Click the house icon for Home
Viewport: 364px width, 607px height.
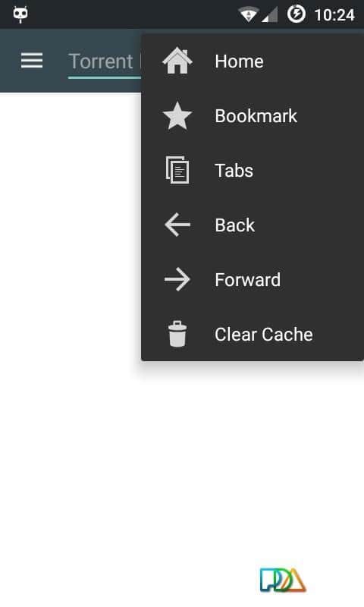click(177, 61)
